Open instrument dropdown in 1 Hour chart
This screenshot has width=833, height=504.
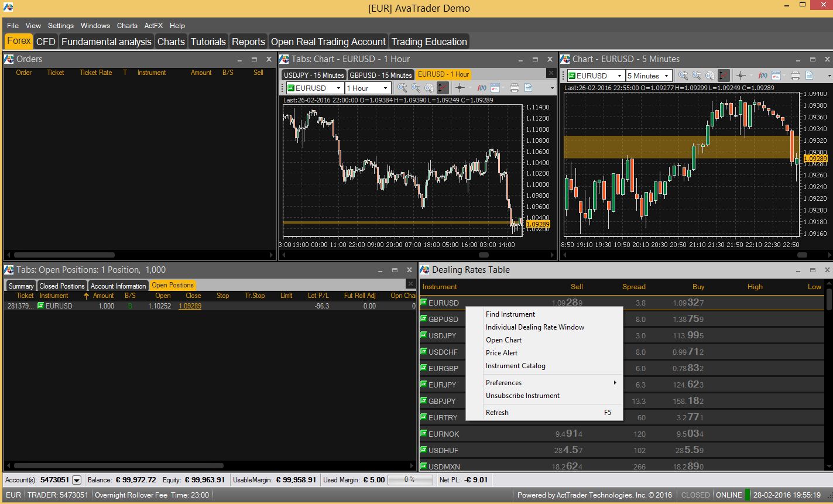[x=338, y=88]
